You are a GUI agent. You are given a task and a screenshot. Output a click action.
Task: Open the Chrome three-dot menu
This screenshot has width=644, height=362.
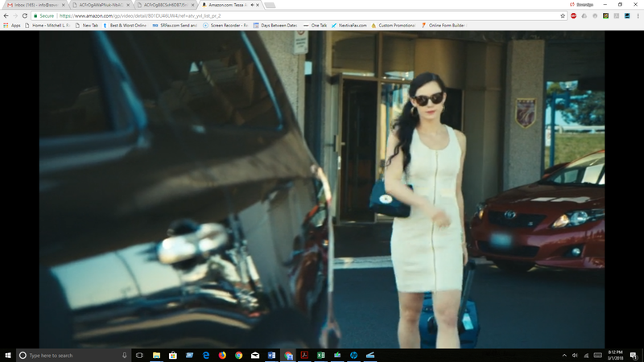coord(638,15)
